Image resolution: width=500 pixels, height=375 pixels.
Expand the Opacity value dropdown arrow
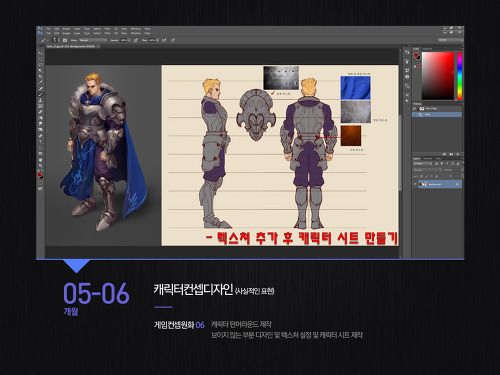tap(128, 40)
